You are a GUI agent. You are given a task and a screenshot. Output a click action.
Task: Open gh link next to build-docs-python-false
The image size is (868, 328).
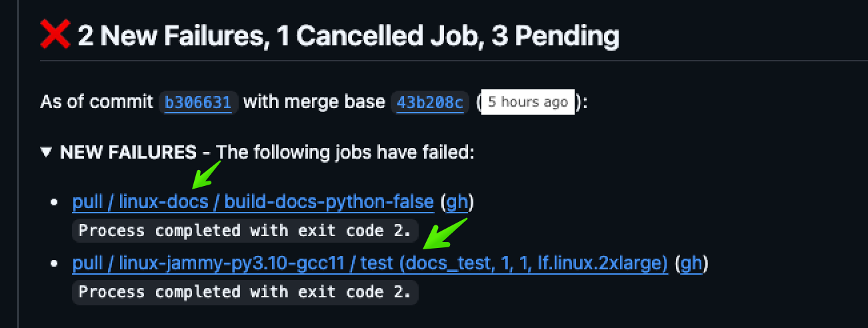click(x=457, y=202)
